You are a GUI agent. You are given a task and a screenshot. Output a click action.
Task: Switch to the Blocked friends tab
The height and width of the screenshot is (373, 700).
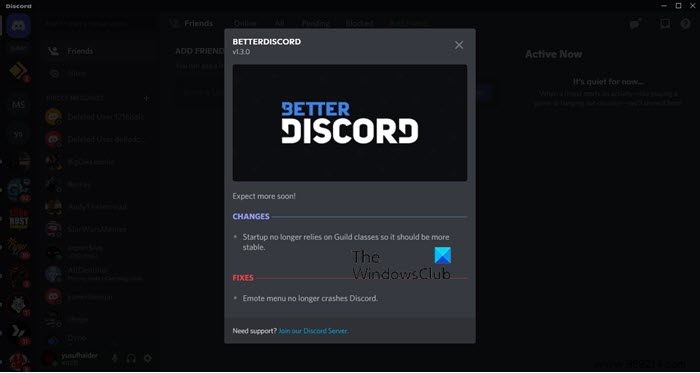pyautogui.click(x=359, y=23)
